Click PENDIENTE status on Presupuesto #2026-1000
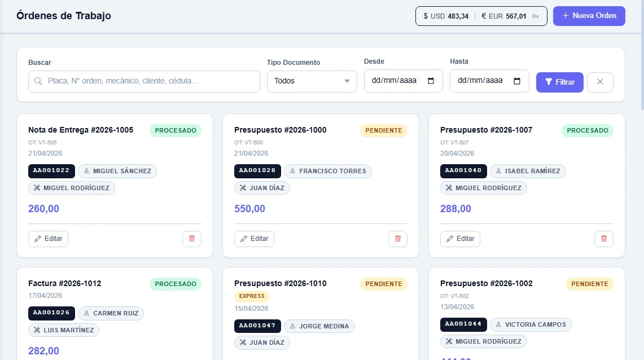Image resolution: width=644 pixels, height=360 pixels. click(x=384, y=130)
